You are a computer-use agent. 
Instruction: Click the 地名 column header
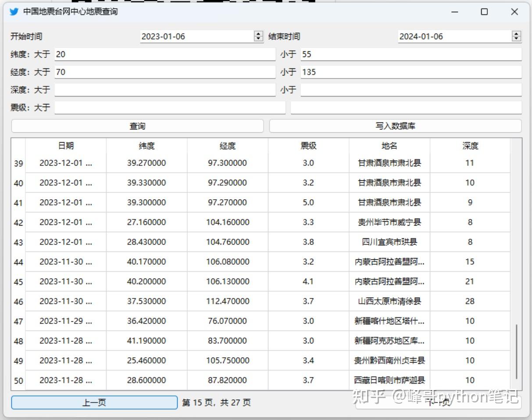(389, 146)
